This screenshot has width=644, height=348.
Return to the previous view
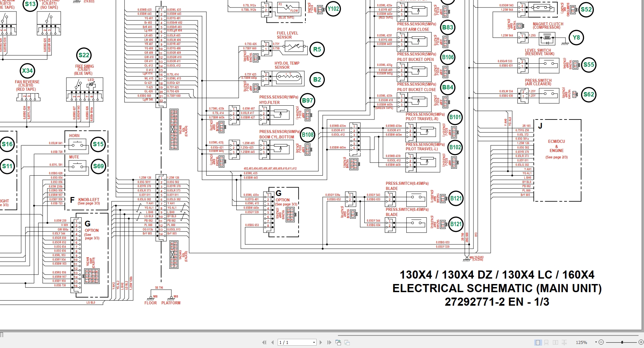click(x=338, y=342)
